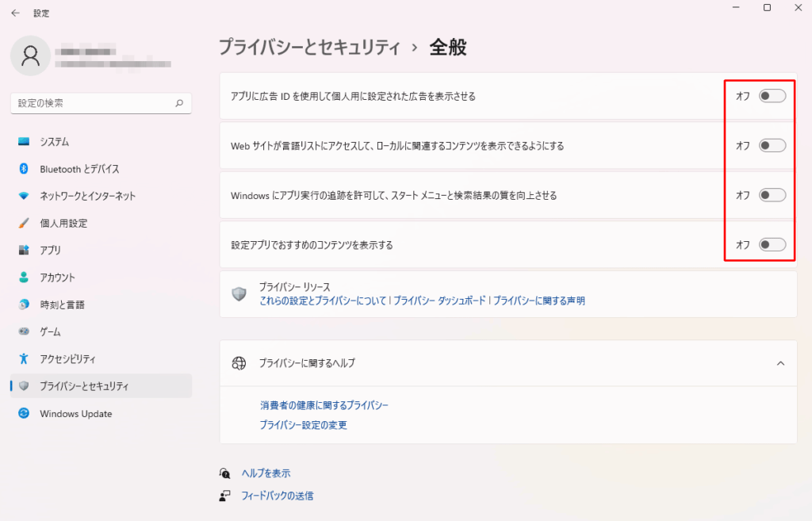Viewport: 812px width, 521px height.
Task: Click the globe icon beside プライバシーに関するヘルプ
Action: pyautogui.click(x=239, y=363)
